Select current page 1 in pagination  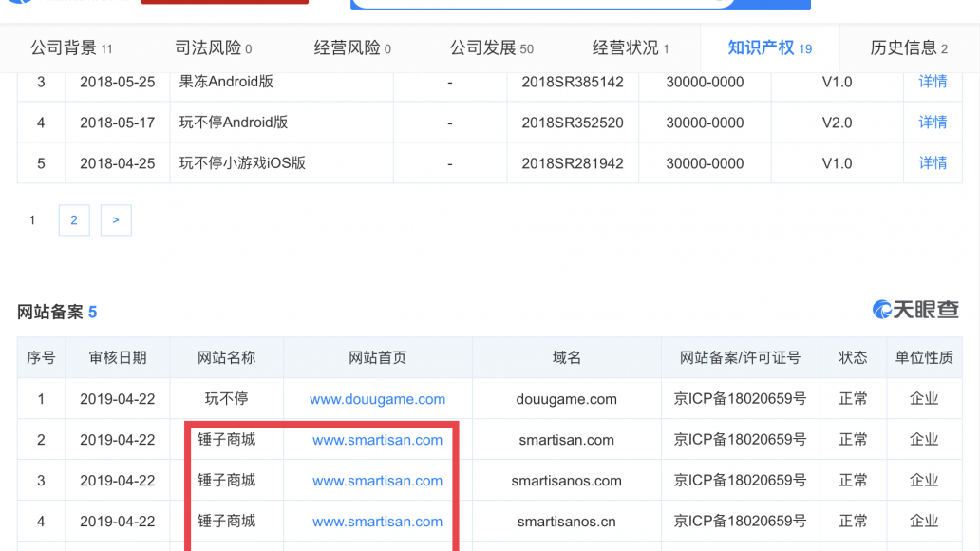click(32, 220)
